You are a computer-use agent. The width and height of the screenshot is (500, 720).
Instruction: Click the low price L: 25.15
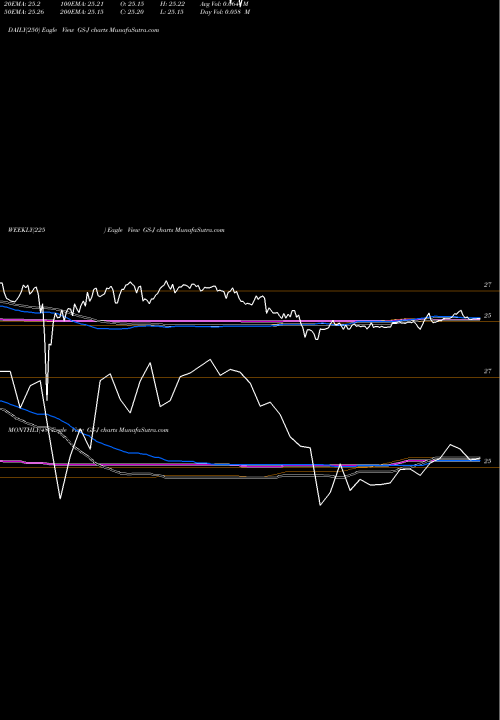172,12
